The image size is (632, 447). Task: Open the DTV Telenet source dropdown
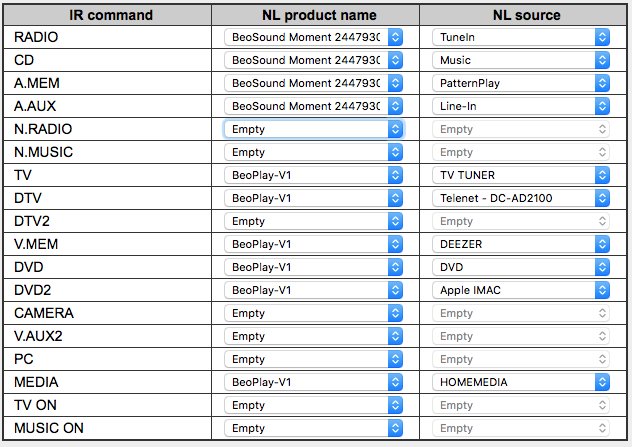coord(522,198)
